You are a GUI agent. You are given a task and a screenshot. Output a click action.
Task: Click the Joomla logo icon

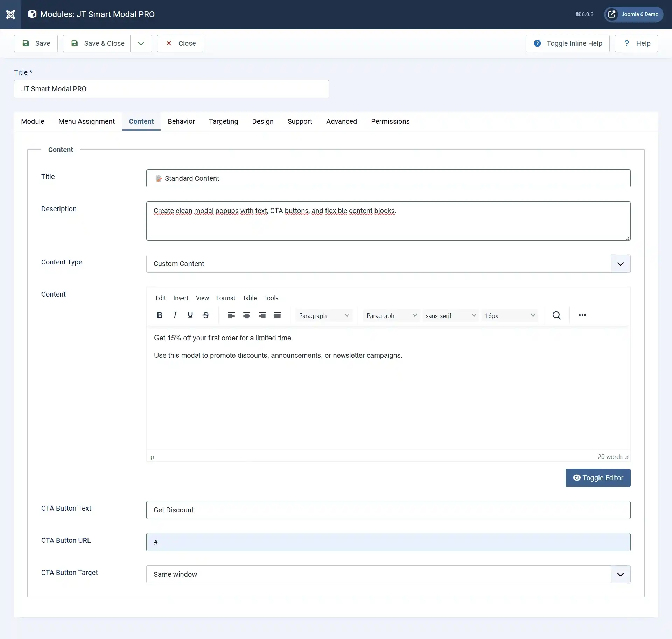point(10,14)
